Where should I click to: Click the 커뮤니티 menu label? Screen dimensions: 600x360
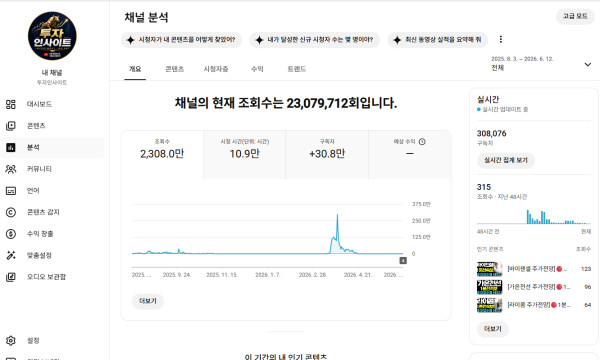pos(39,169)
